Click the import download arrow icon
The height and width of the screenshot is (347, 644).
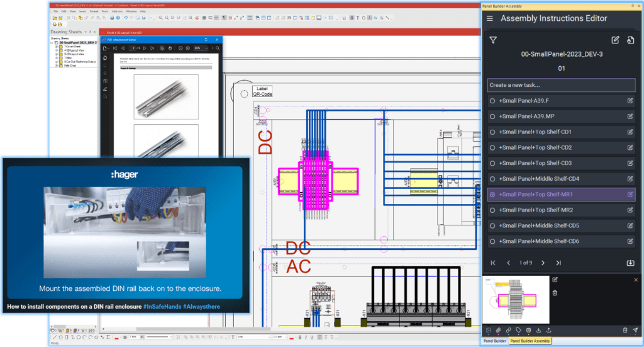[538, 330]
